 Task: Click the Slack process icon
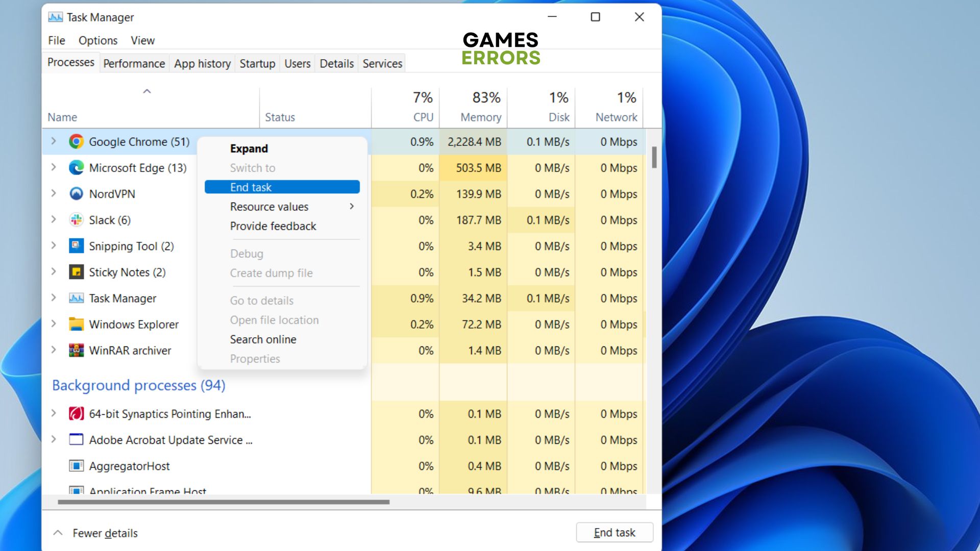pyautogui.click(x=76, y=220)
